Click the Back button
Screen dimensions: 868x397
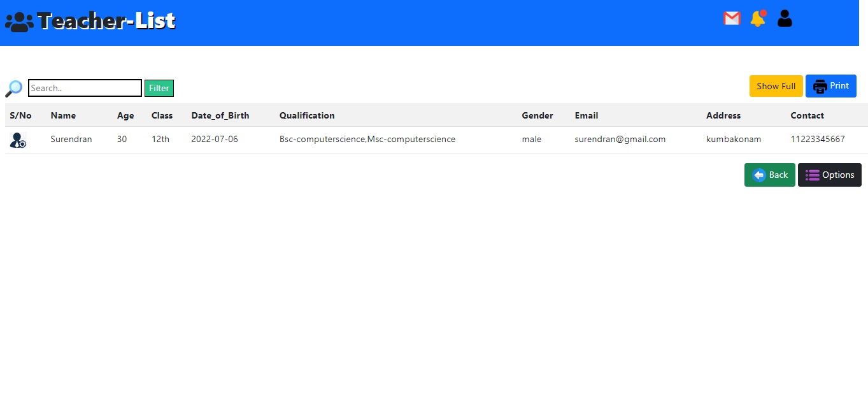(769, 175)
